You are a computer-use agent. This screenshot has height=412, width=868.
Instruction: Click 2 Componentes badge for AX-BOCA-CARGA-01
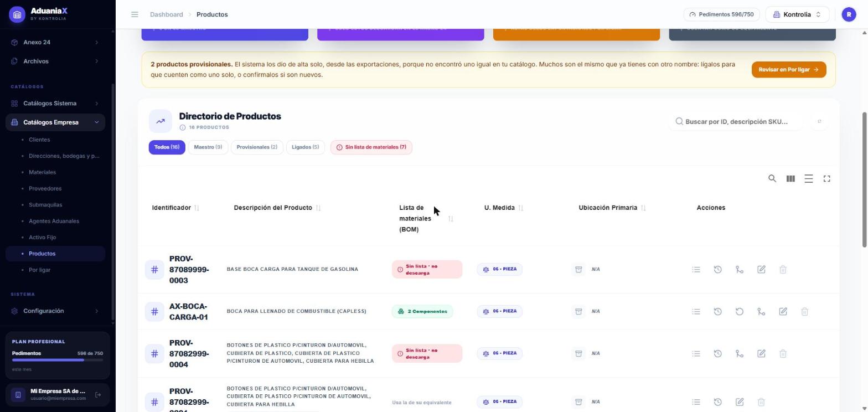point(422,311)
